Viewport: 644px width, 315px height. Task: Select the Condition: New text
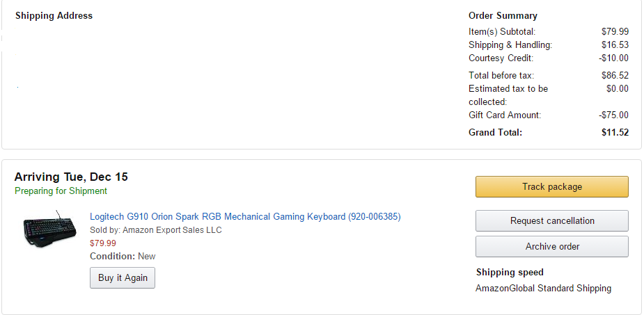tap(123, 256)
